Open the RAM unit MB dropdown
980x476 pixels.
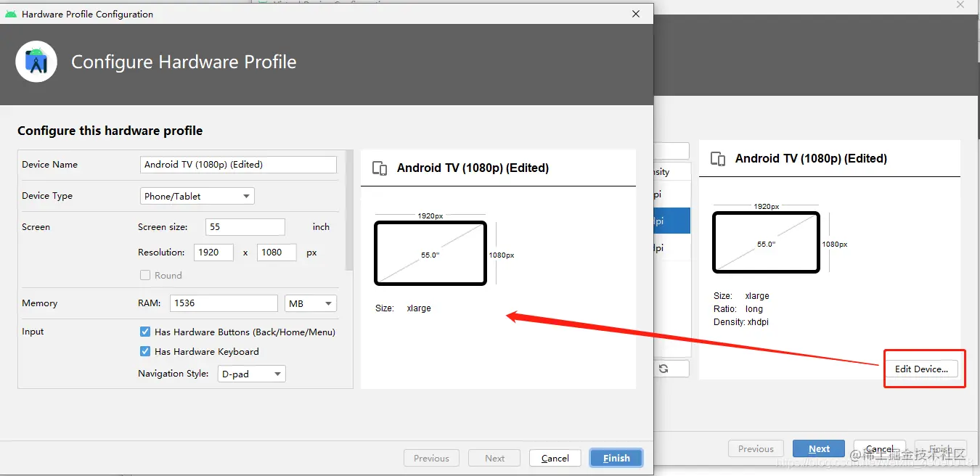pyautogui.click(x=310, y=303)
